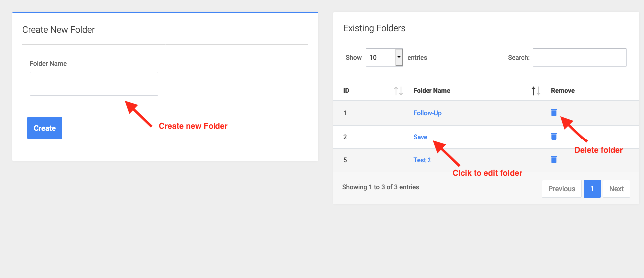The image size is (644, 278).
Task: Go to the Previous page
Action: (562, 189)
